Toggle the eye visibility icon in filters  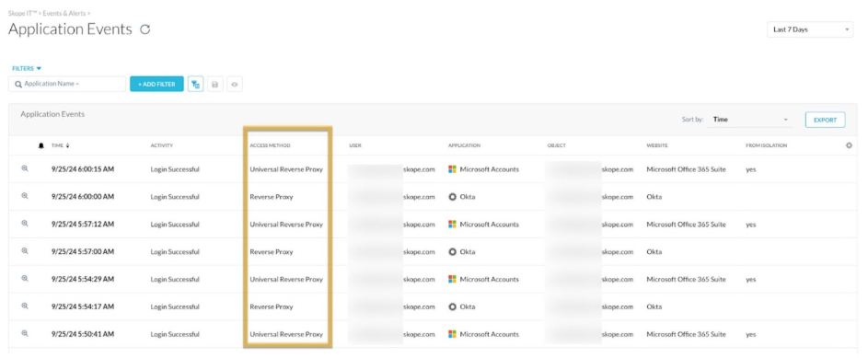click(x=235, y=85)
